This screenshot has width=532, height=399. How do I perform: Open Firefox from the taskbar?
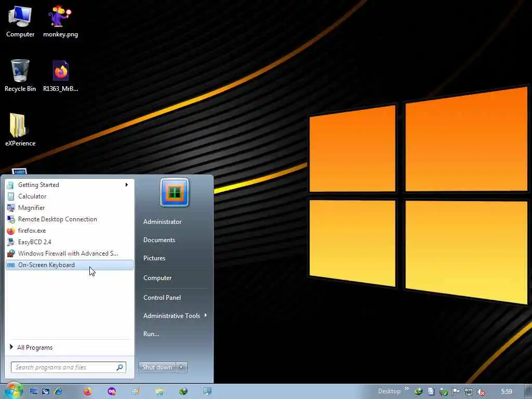[x=87, y=392]
